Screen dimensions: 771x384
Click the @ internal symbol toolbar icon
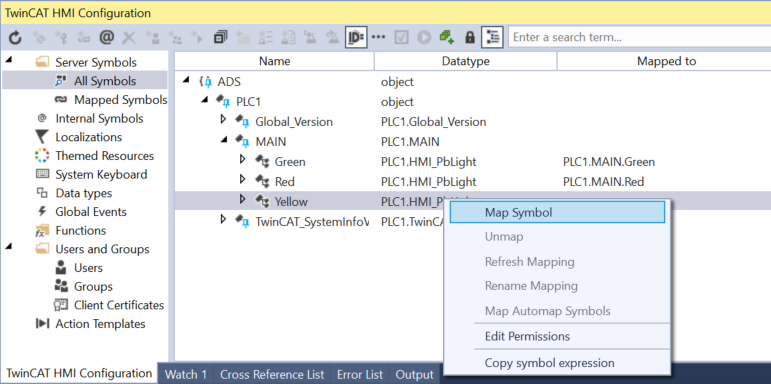[107, 37]
